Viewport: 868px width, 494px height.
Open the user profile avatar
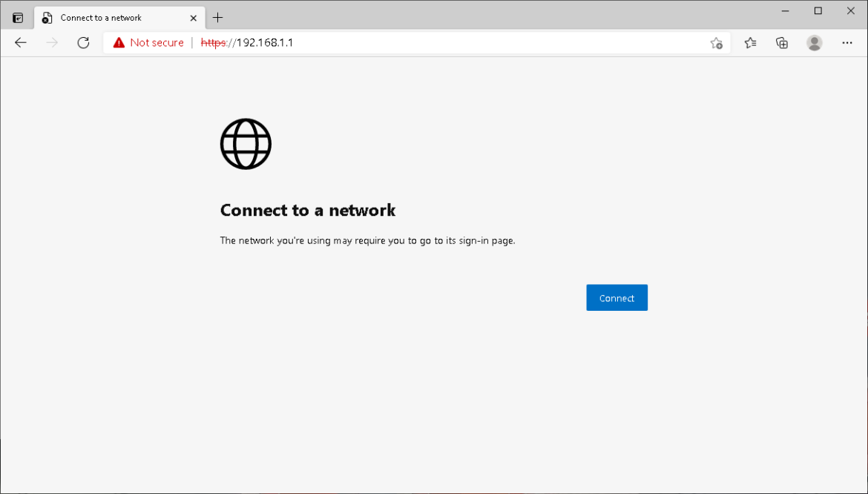point(815,42)
